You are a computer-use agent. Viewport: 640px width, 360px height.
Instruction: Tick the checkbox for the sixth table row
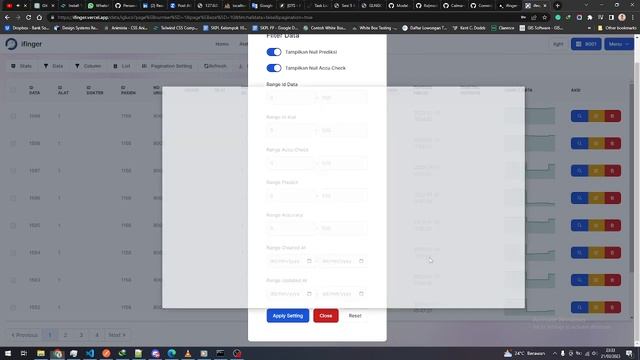point(13,253)
